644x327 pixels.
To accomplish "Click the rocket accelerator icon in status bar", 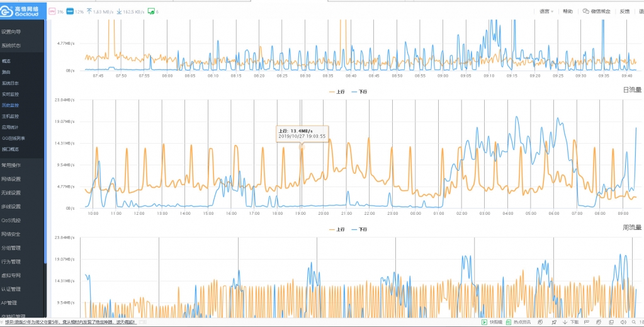I will coord(554,322).
